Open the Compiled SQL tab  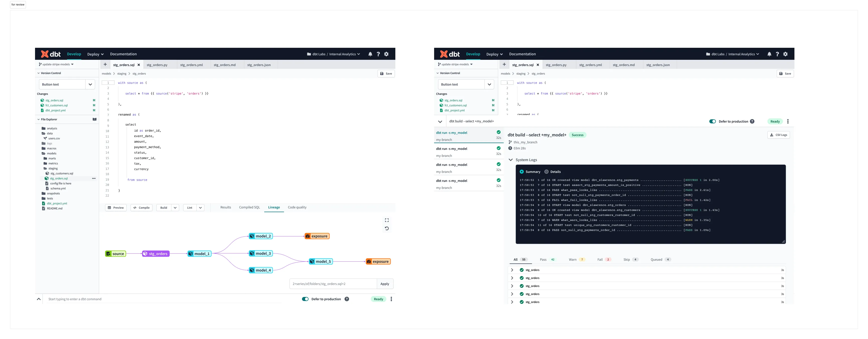click(x=249, y=207)
